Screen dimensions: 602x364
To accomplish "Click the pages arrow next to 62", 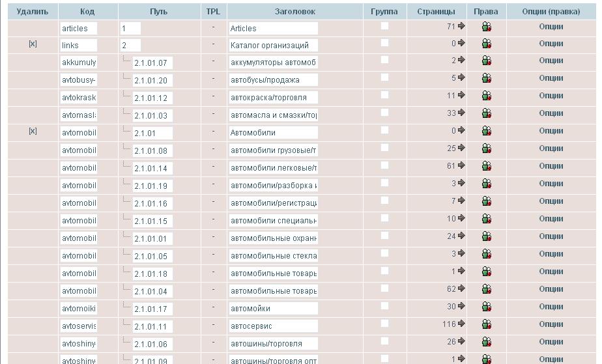I will (461, 289).
